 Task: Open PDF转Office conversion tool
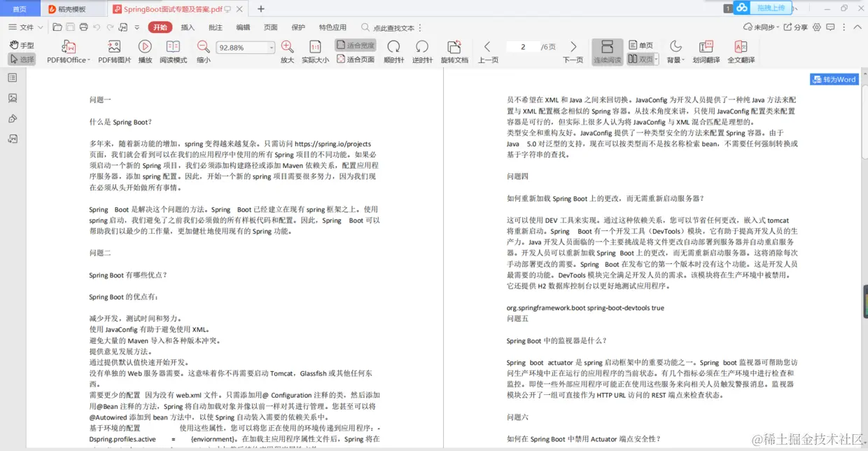(69, 52)
